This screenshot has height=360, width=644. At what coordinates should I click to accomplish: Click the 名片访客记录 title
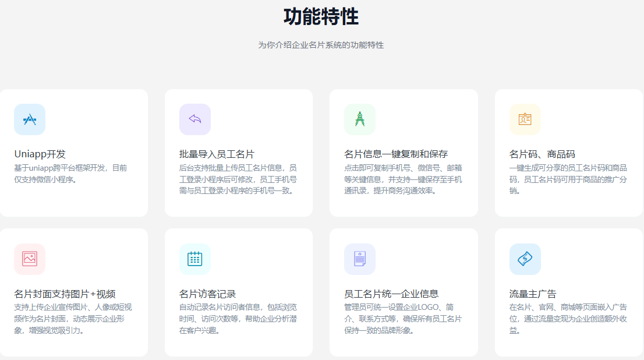click(x=207, y=294)
